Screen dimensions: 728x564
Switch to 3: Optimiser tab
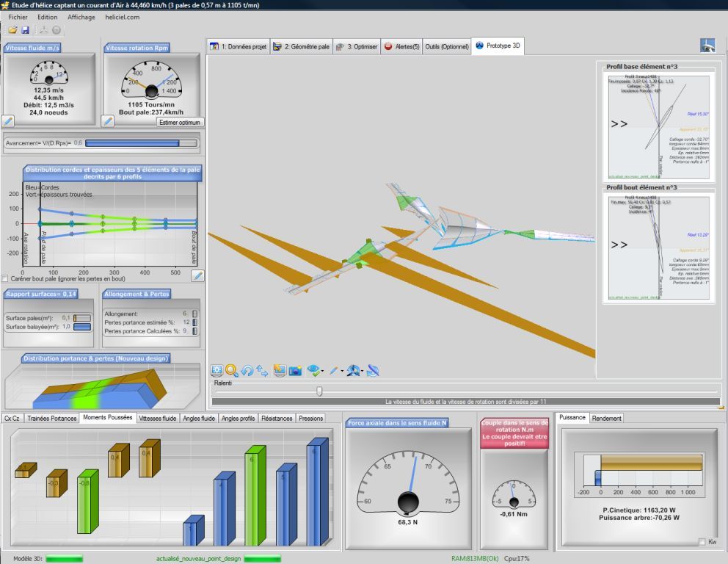pyautogui.click(x=357, y=46)
